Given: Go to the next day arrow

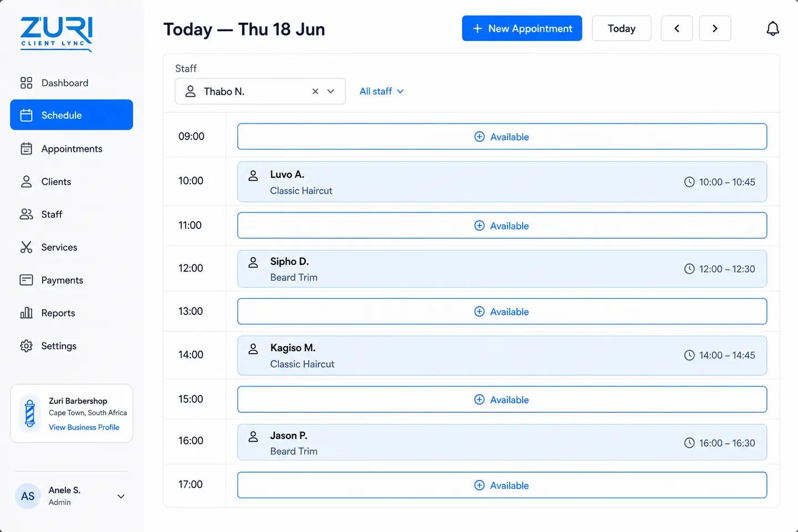Looking at the screenshot, I should [x=715, y=28].
